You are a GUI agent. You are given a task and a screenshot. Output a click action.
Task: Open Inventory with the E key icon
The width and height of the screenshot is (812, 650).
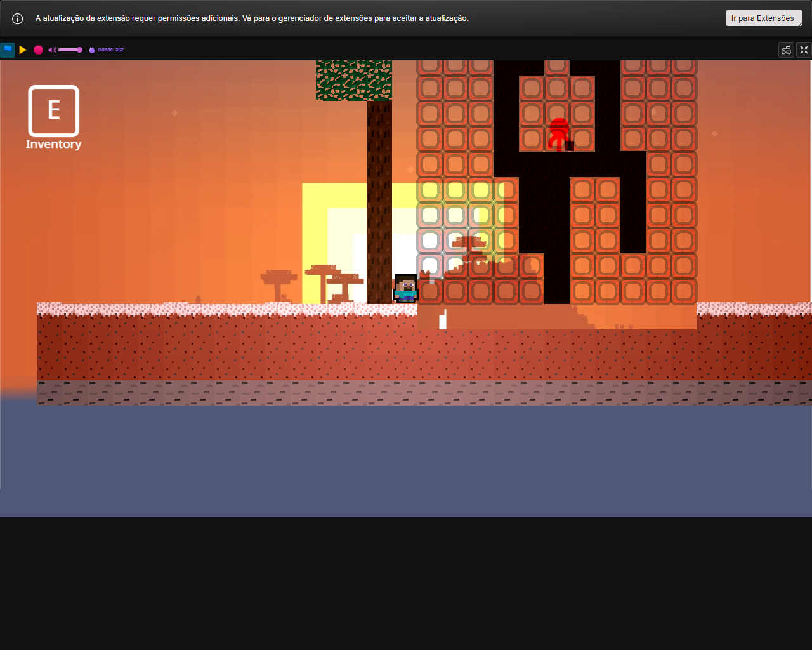tap(54, 111)
